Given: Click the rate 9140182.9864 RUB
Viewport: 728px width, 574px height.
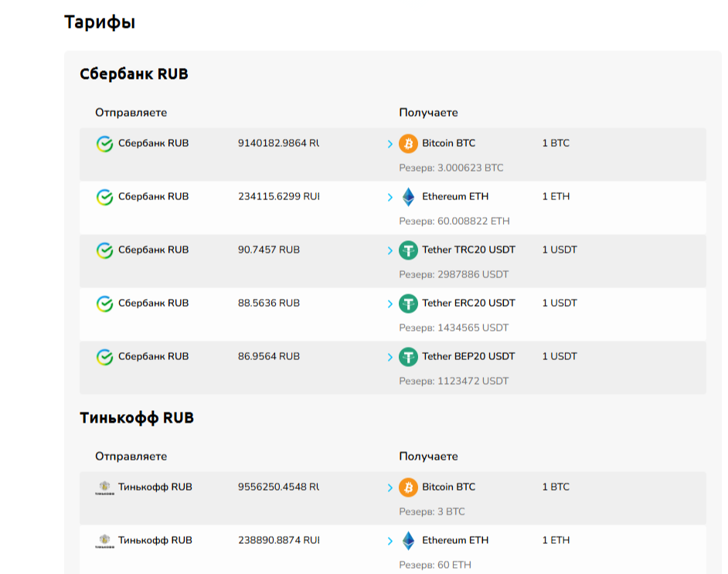Looking at the screenshot, I should 278,143.
